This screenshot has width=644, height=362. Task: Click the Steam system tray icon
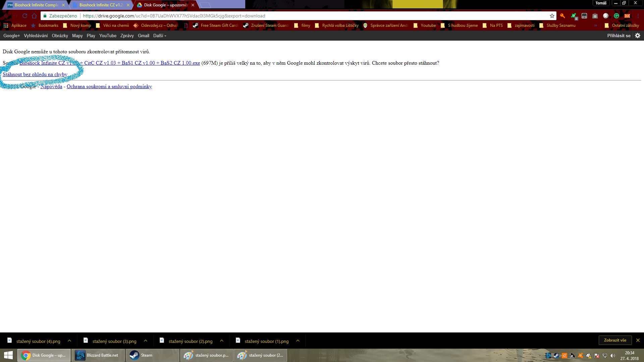point(556,356)
